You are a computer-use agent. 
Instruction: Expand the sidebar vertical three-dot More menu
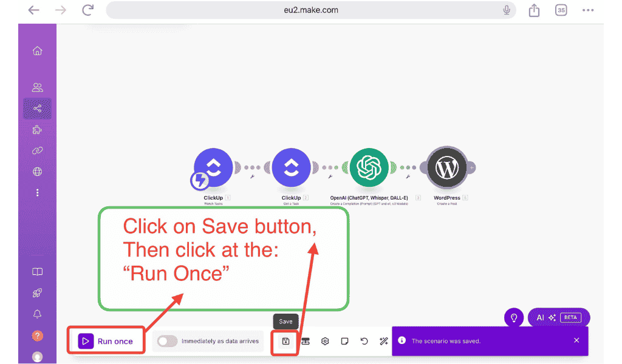click(37, 192)
